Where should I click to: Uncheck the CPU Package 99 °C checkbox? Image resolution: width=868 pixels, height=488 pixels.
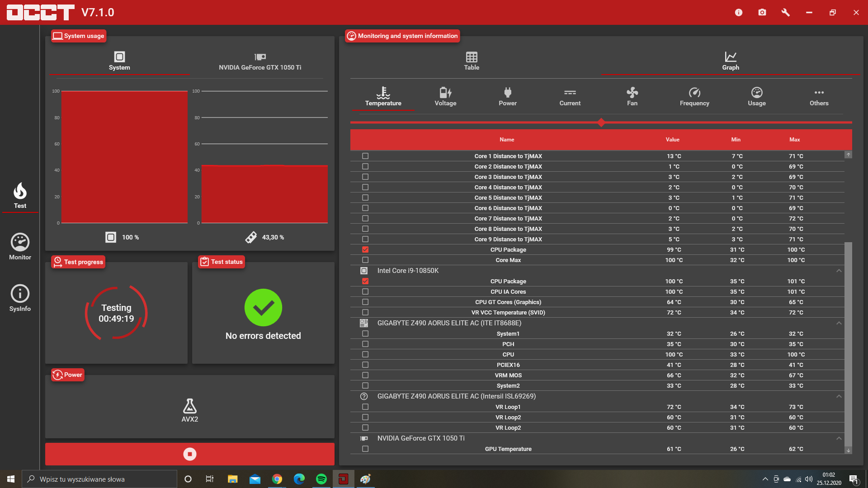[x=365, y=249]
